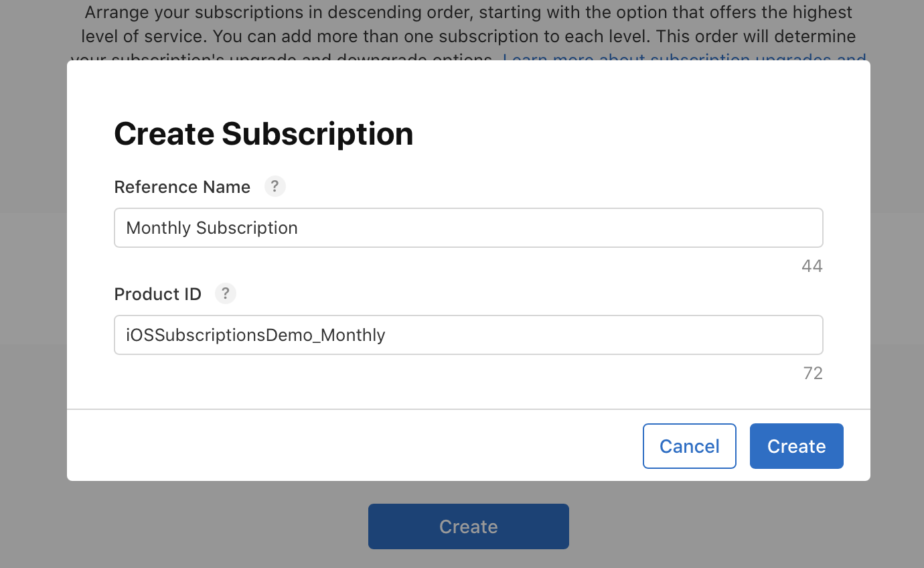Click the word Subscription in dialog title
Screen dimensions: 924x568
point(317,134)
